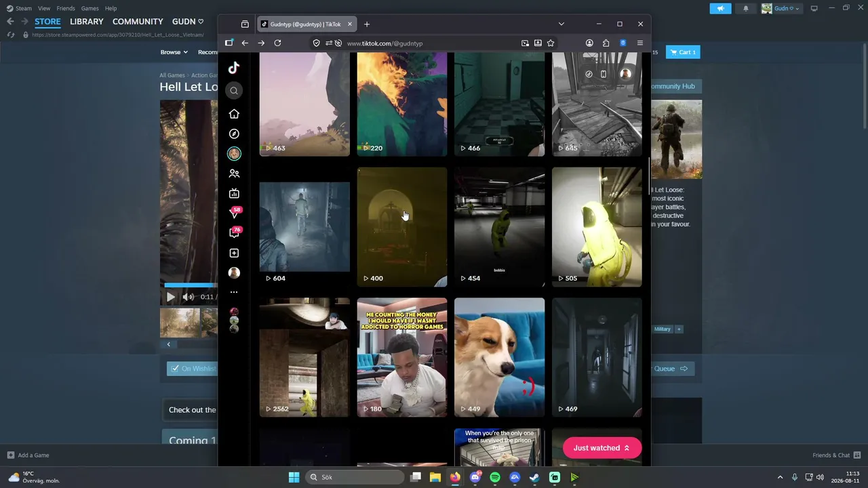Expand the system tray hidden icons chevron
The image size is (868, 488).
(780, 477)
